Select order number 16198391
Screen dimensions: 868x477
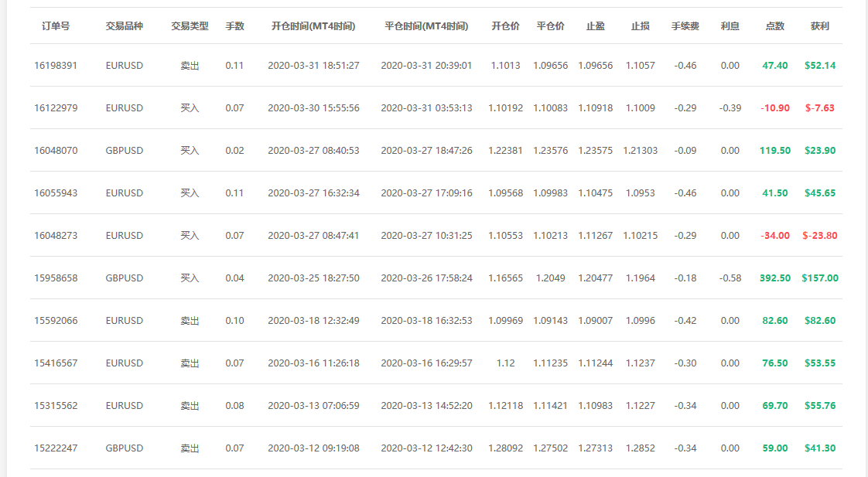click(x=56, y=65)
